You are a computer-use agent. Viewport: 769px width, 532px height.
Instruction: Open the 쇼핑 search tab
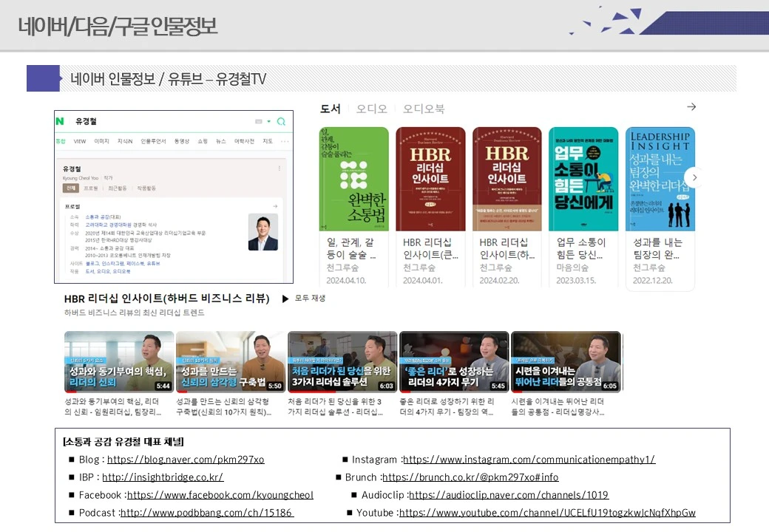[203, 141]
